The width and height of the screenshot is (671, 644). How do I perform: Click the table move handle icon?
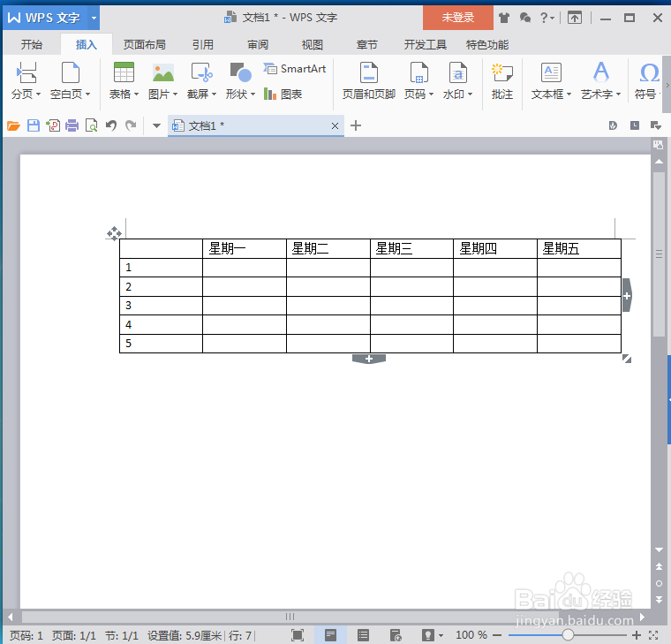(114, 233)
